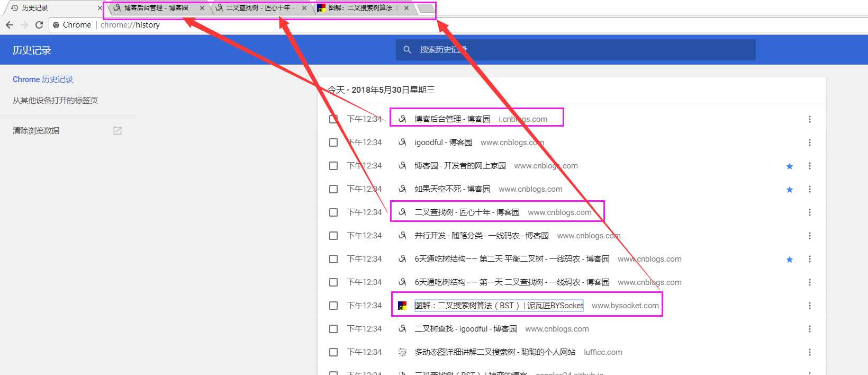Open 如果天空不死 - 博客园 history link
Viewport: 868px width, 375px height.
point(453,189)
